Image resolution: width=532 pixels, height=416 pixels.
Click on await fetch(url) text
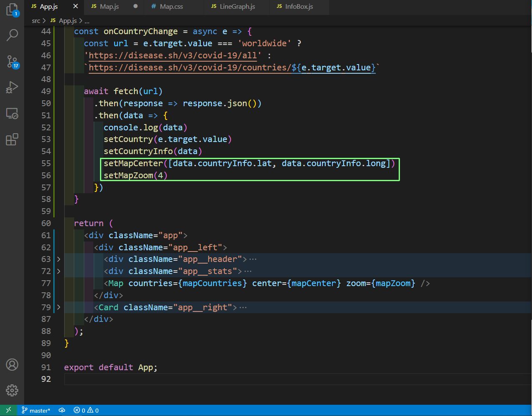click(x=123, y=91)
